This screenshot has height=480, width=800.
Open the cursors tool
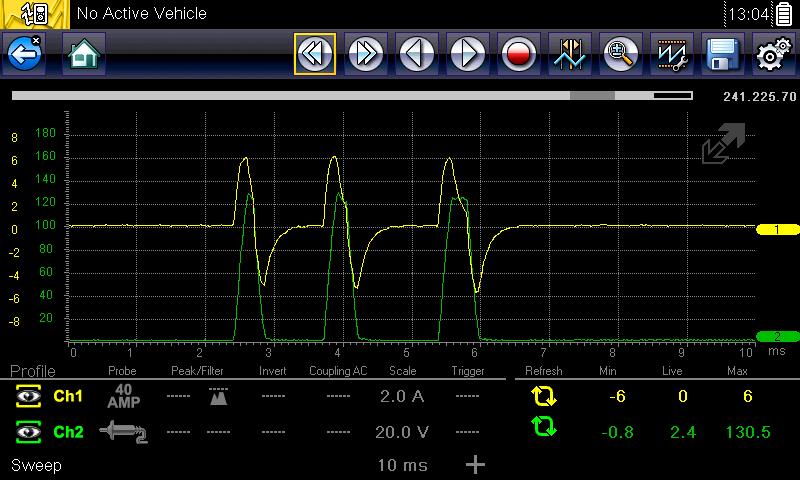(x=570, y=54)
